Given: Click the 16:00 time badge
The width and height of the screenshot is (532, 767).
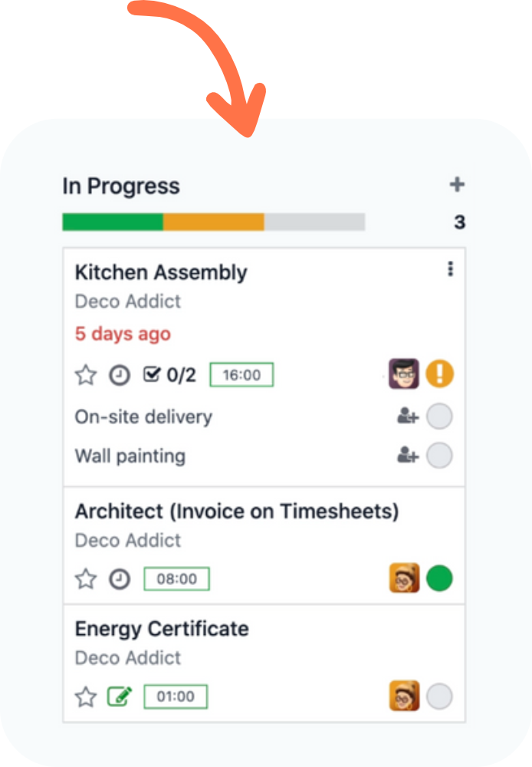Looking at the screenshot, I should (241, 376).
